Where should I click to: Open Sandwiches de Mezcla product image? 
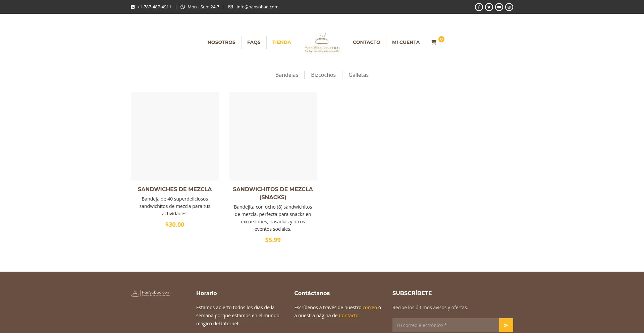point(175,136)
